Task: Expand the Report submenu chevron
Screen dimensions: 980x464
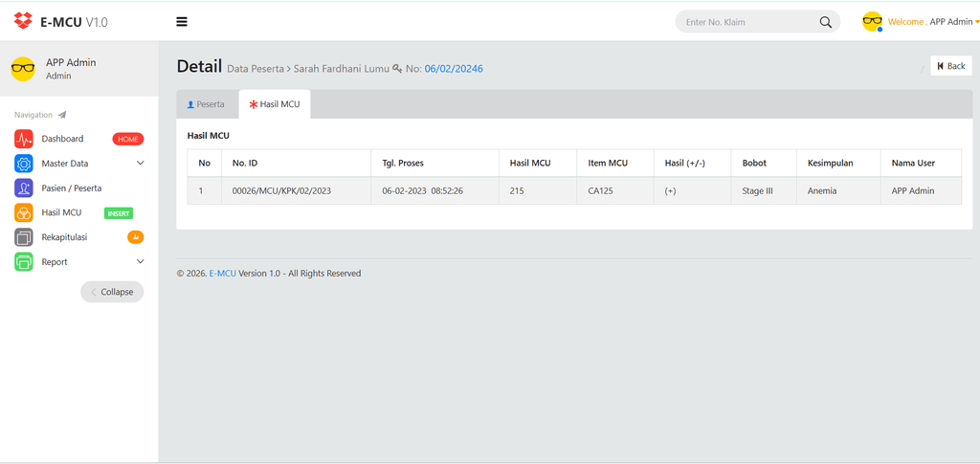Action: pos(140,262)
